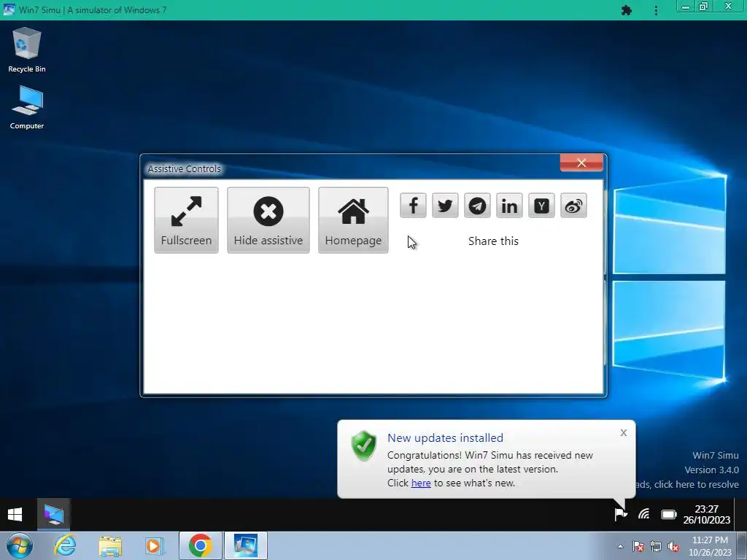
Task: Close the Assistive Controls window
Action: click(581, 163)
